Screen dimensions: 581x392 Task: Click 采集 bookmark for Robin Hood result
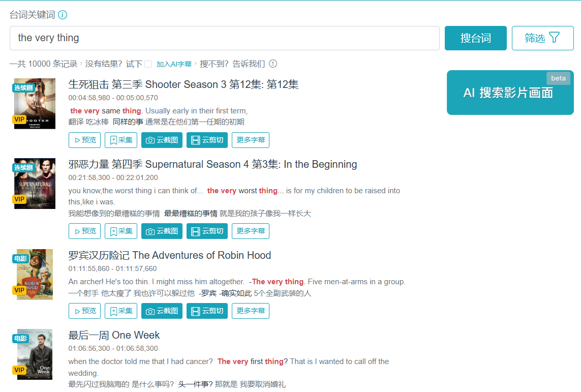point(121,311)
